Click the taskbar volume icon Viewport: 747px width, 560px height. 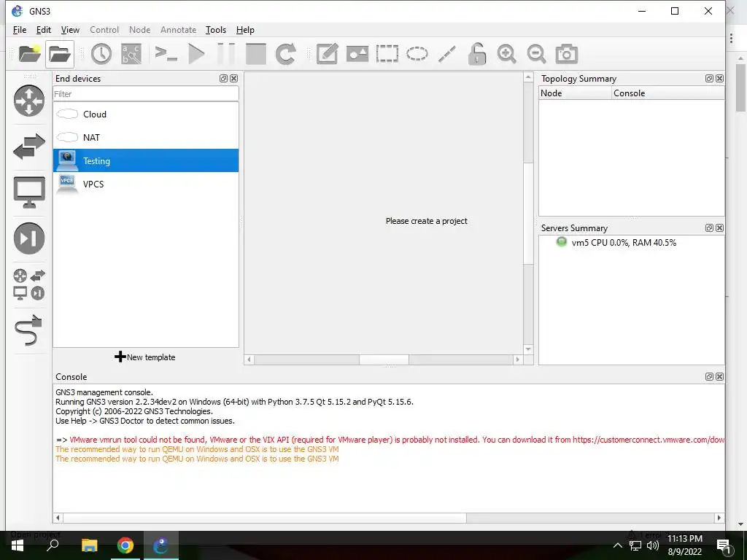pos(653,545)
